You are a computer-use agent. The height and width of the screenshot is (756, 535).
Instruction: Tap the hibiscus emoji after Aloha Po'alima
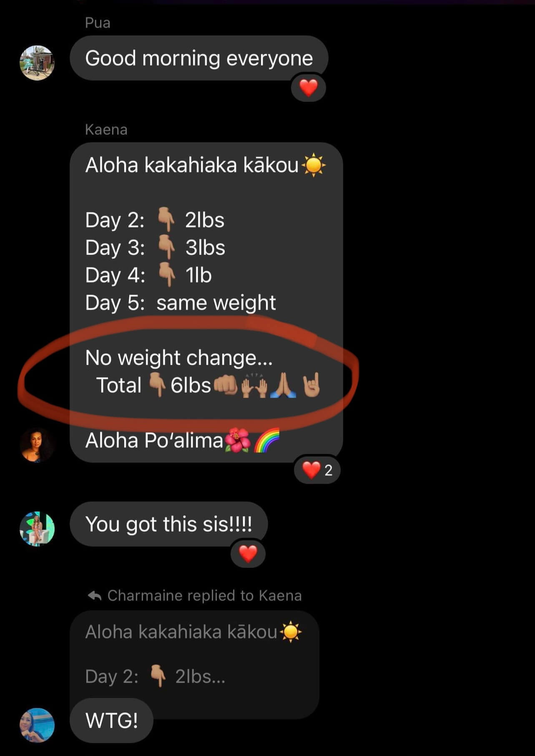(238, 441)
